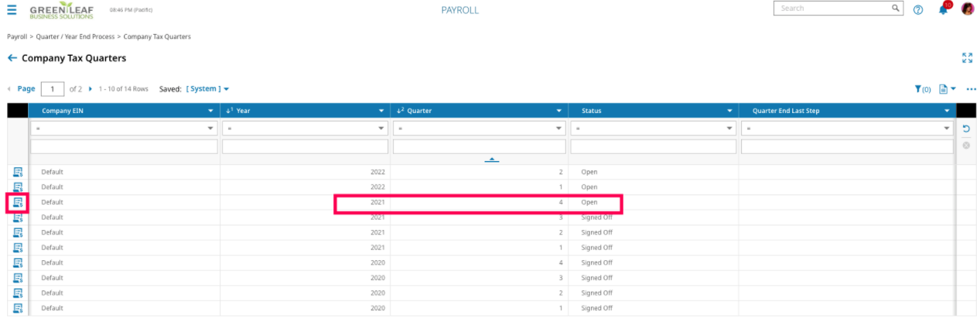
Task: Open Quarter End Last Step operator dropdown
Action: [847, 128]
